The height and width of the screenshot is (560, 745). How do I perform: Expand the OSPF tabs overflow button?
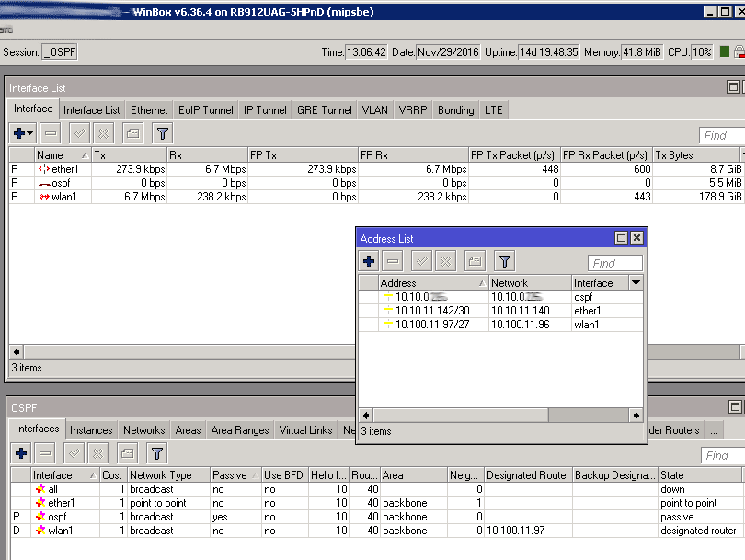[x=716, y=430]
